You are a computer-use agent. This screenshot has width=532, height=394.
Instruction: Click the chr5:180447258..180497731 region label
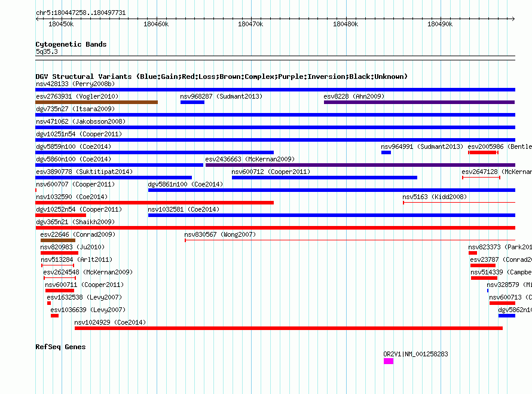(x=81, y=13)
